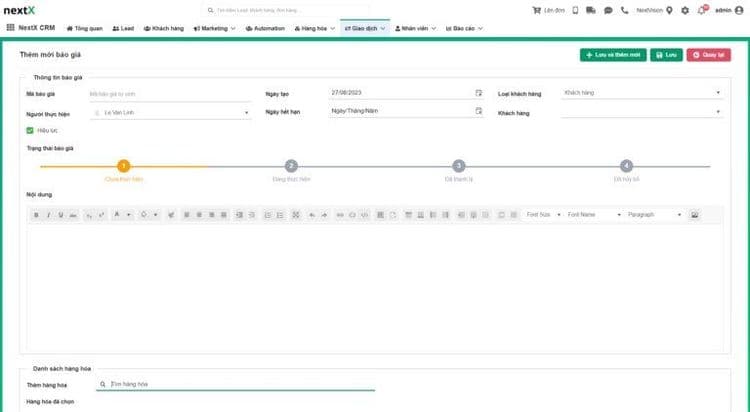
Task: Click the Lưu và thêm mới button
Action: point(612,55)
